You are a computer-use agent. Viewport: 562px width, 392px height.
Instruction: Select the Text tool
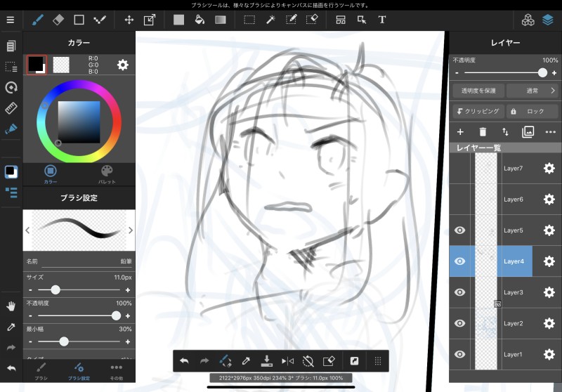pyautogui.click(x=382, y=20)
